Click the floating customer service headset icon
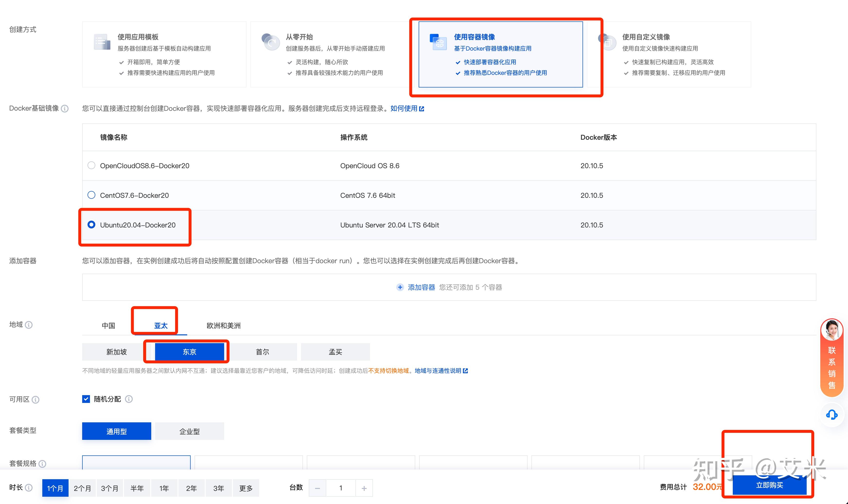 [x=832, y=414]
